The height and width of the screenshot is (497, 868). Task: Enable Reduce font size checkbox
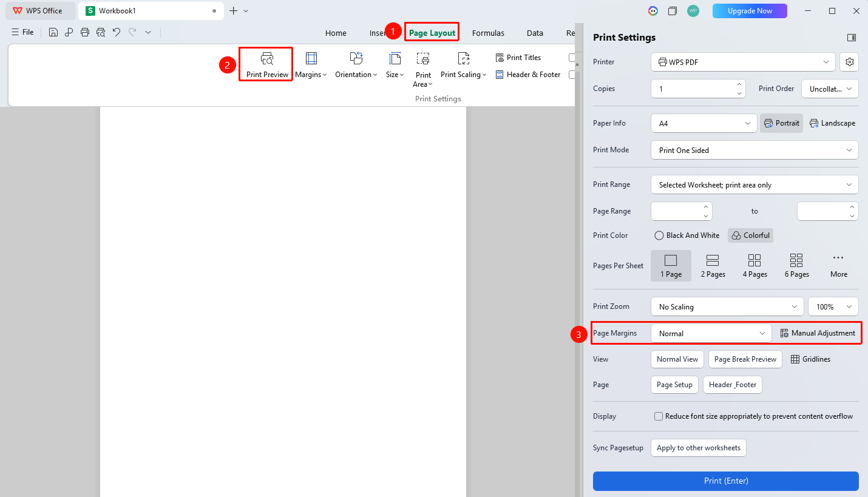(x=658, y=416)
